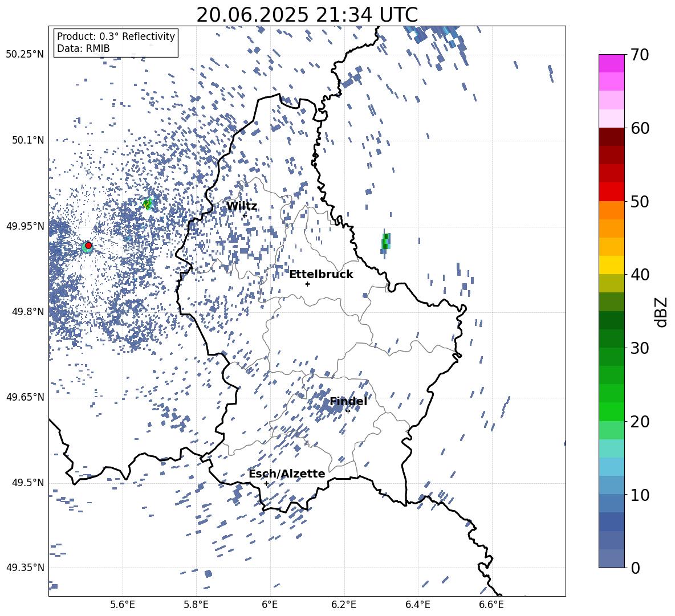Click the colorbar label 30

tap(640, 348)
